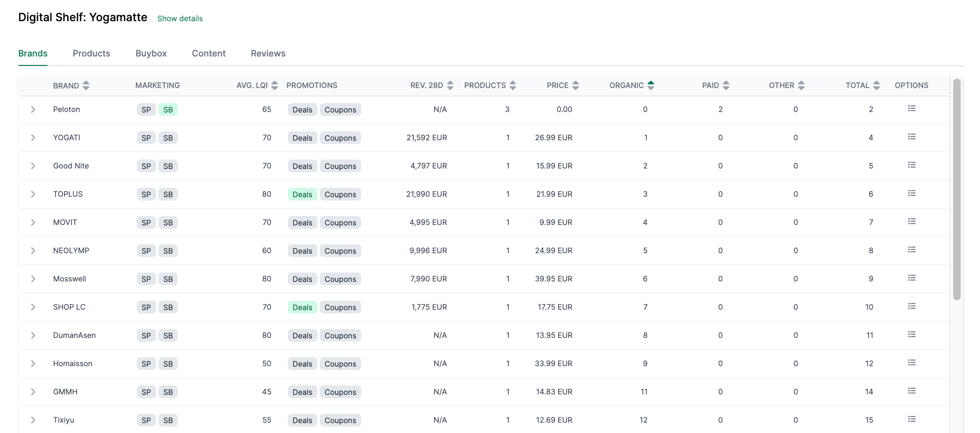Click SB badge in MOVIT row
This screenshot has height=433, width=980.
[168, 223]
